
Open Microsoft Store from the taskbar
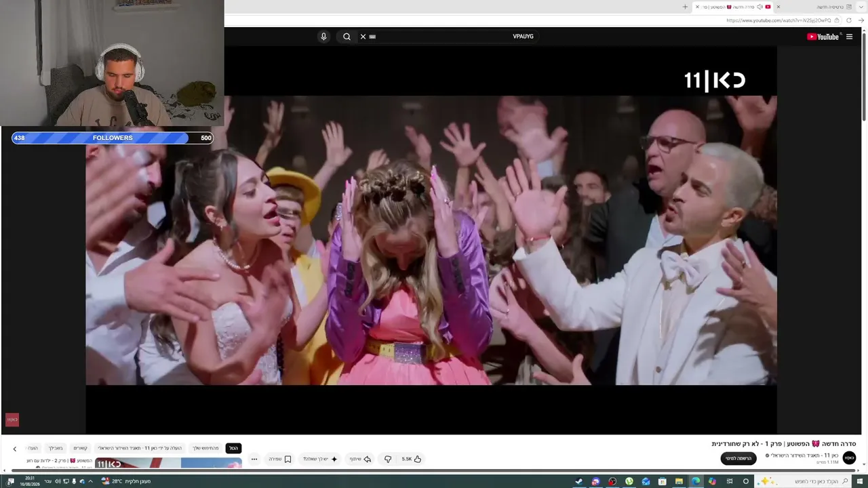(x=663, y=481)
